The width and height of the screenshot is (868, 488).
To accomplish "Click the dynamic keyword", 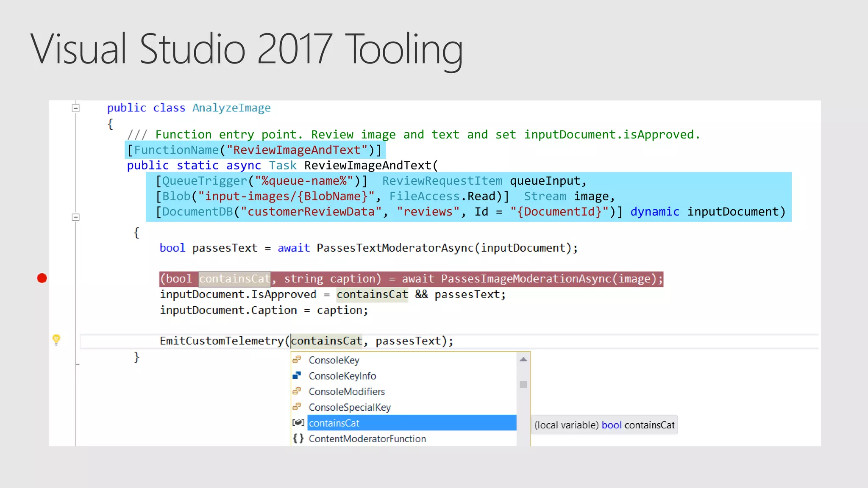I will (x=655, y=211).
